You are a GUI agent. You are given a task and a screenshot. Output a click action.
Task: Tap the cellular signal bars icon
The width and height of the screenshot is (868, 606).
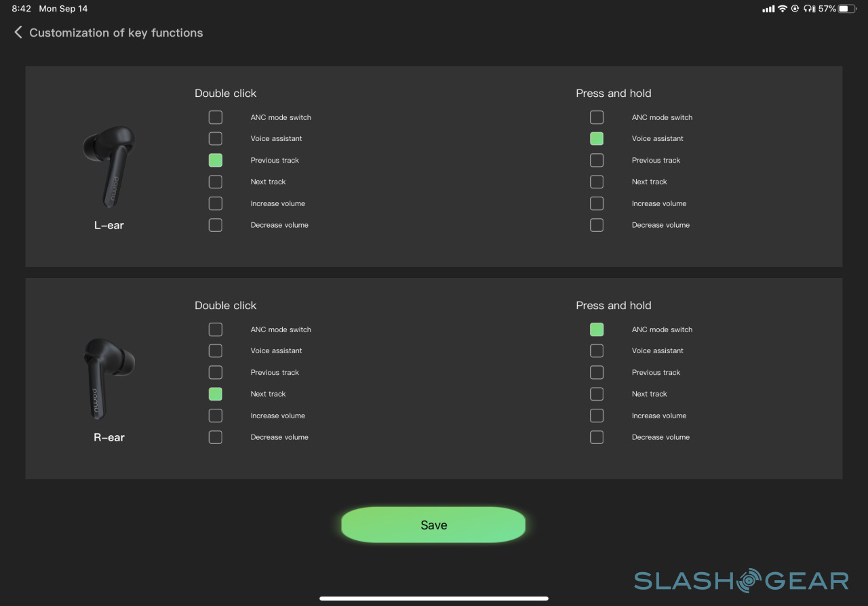click(768, 9)
